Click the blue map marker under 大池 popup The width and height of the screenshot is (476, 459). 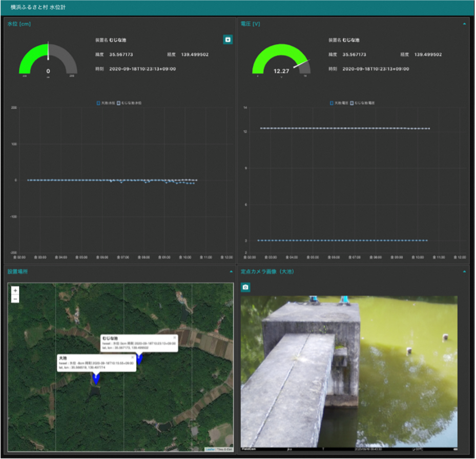coord(96,378)
